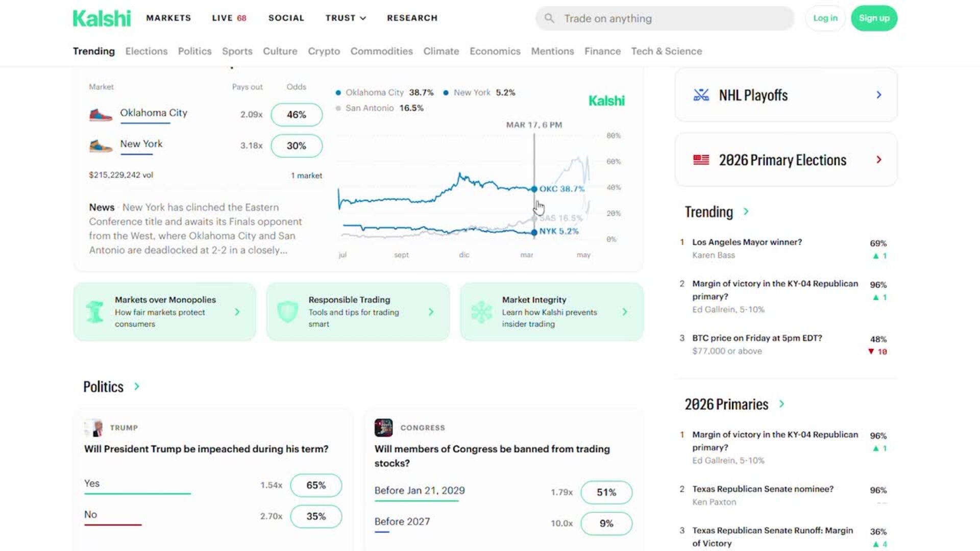Expand the 2026 Primaries section arrow

781,404
